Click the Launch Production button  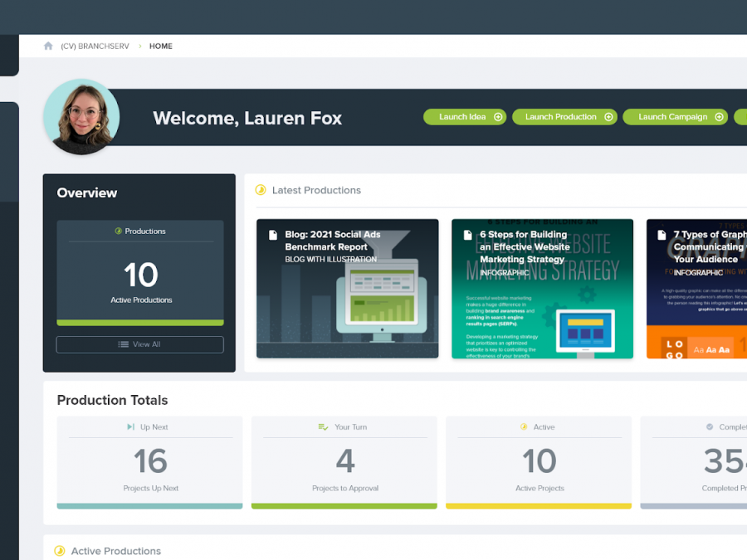[x=562, y=117]
